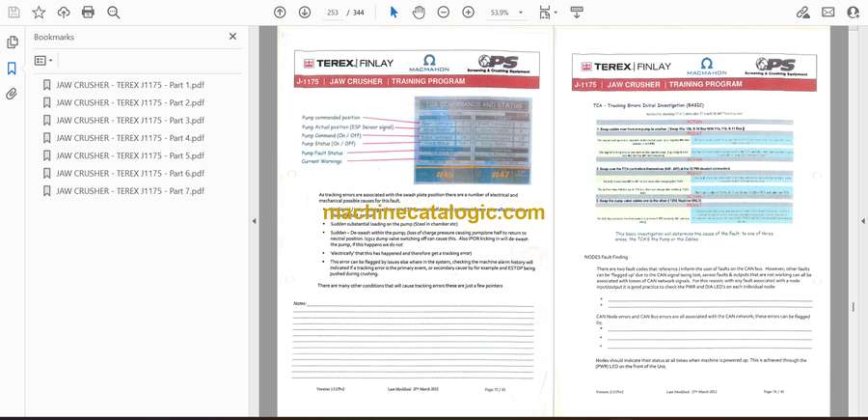Screen dimensions: 868x420
Task: Zoom out with the minus button
Action: pos(444,13)
